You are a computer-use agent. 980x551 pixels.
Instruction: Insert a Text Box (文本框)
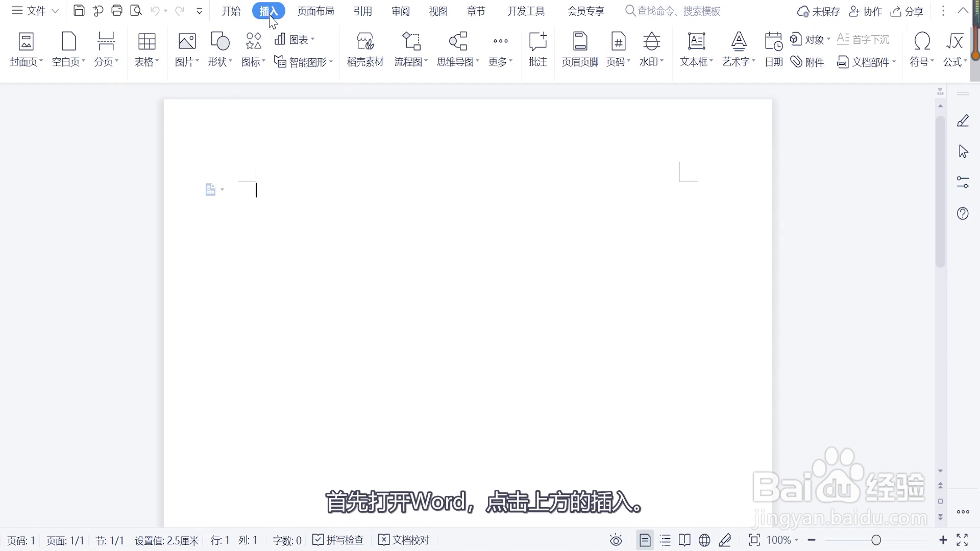[696, 49]
